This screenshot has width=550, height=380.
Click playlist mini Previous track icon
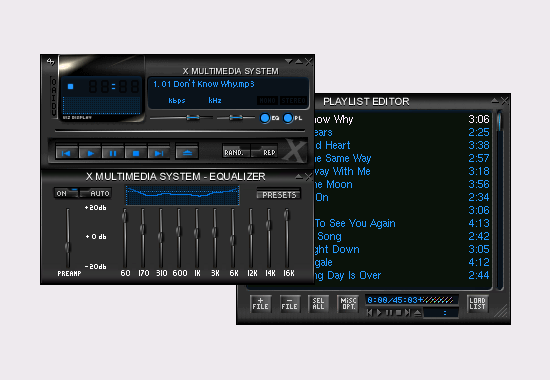pyautogui.click(x=369, y=312)
